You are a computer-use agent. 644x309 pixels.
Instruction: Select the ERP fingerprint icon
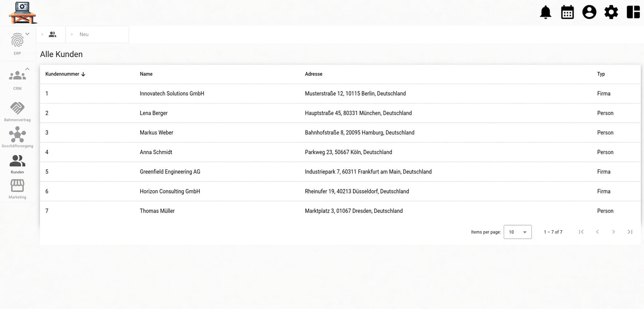point(17,41)
